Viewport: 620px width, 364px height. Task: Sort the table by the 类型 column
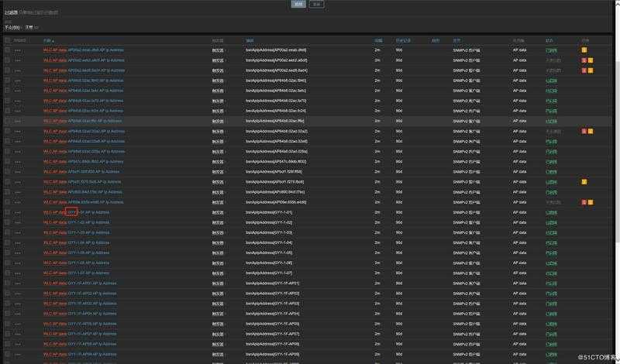click(456, 40)
